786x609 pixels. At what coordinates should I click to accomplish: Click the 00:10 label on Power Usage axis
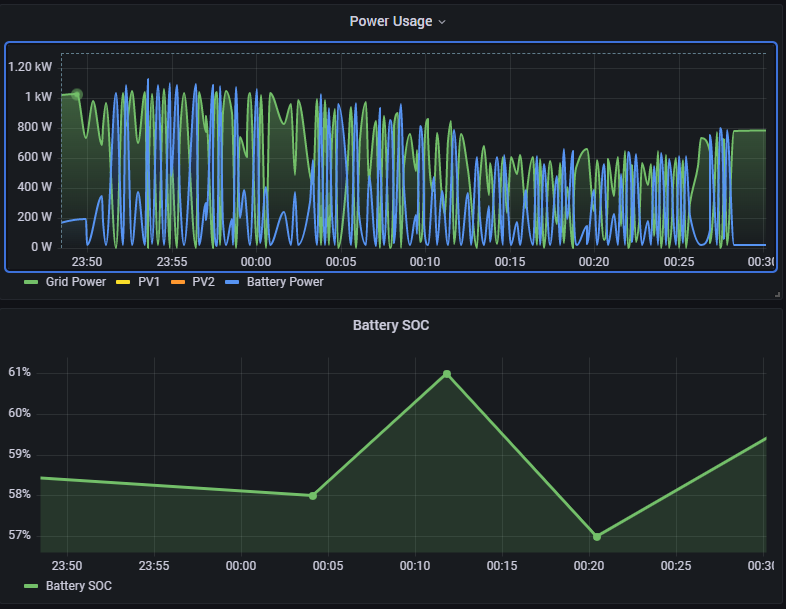(425, 262)
